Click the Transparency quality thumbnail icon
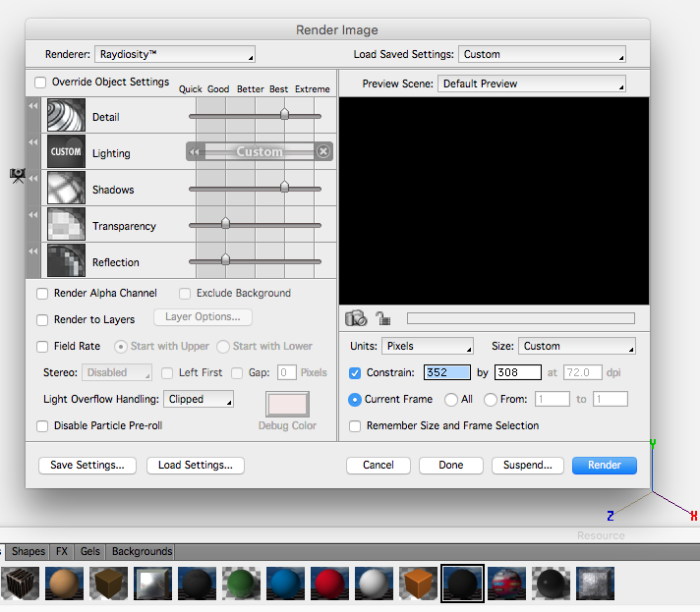 pos(66,224)
